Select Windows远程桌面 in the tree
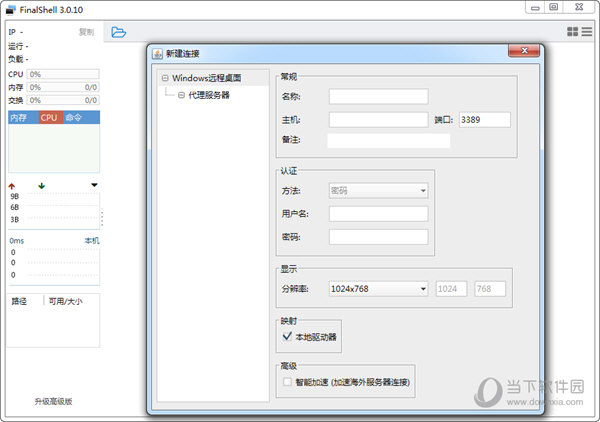The width and height of the screenshot is (600, 422). tap(207, 78)
